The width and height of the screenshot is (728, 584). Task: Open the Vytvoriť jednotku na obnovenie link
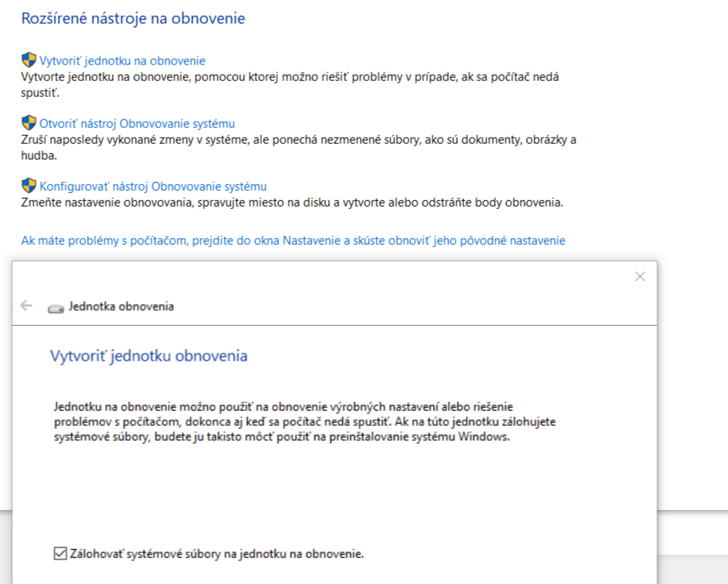coord(122,61)
